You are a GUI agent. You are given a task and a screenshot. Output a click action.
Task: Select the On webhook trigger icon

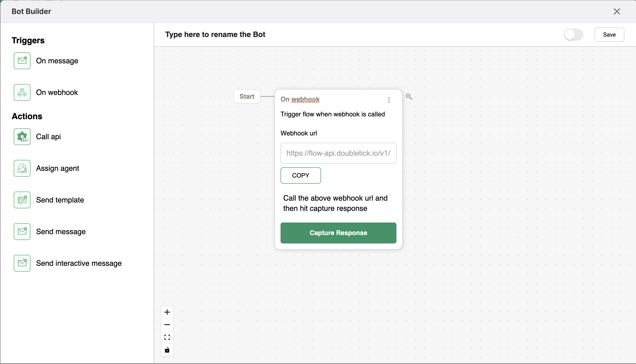tap(22, 92)
